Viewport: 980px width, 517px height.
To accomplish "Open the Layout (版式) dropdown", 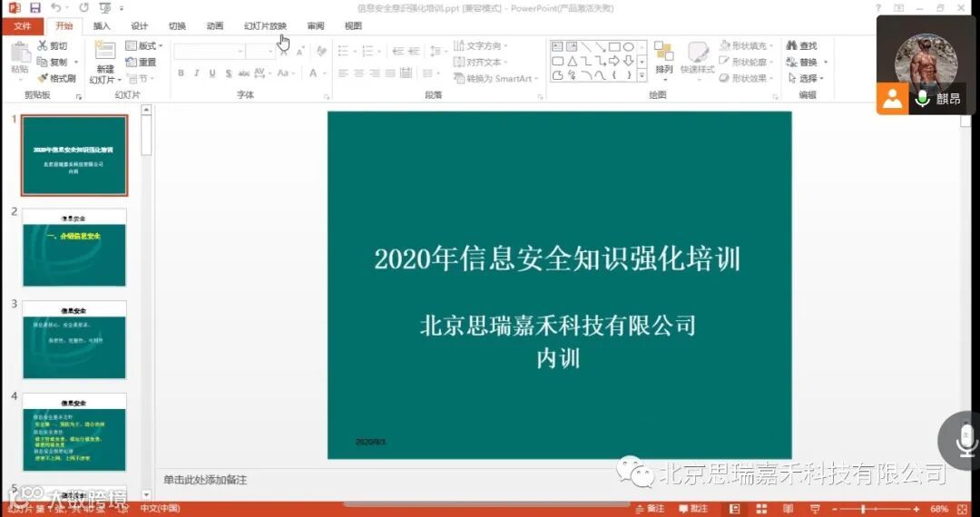I will pyautogui.click(x=144, y=46).
